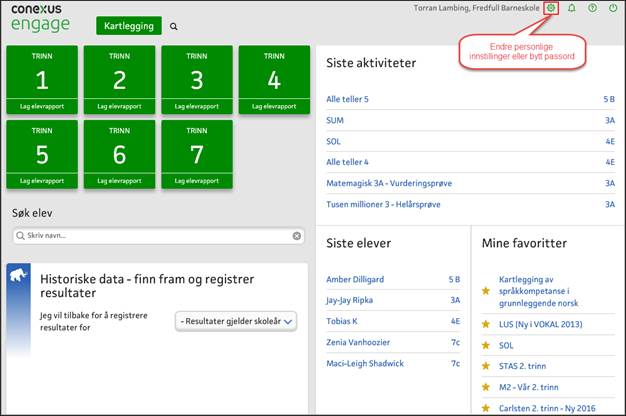Open student Amber Dilligard
Viewport: 626px width, 416px height.
click(x=355, y=279)
